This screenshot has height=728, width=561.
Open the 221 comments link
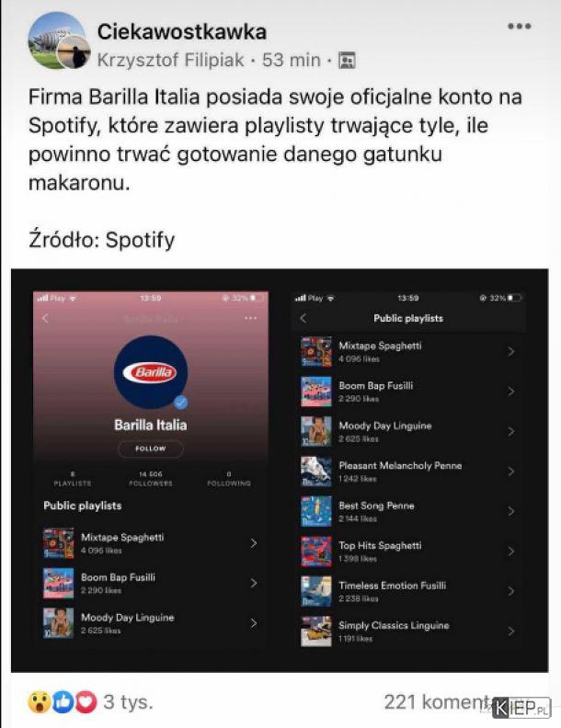(x=437, y=701)
